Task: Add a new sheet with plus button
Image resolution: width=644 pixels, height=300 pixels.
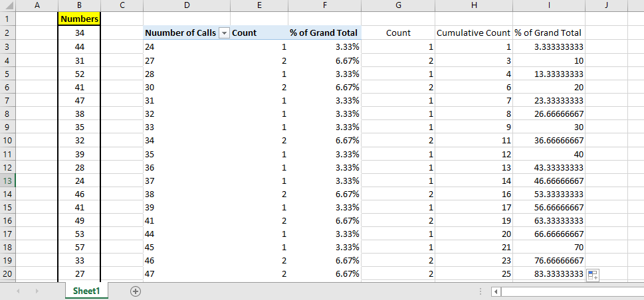Action: click(136, 291)
